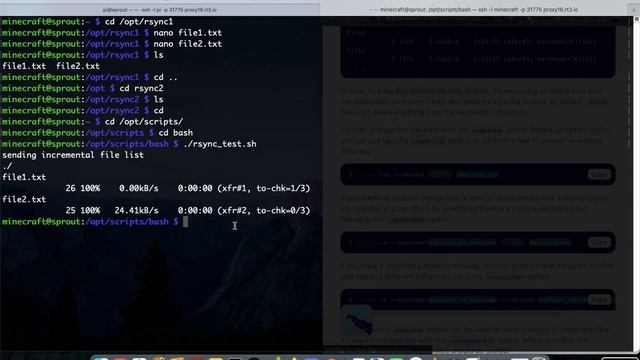Copy the rsync --exclude only command in browser
This screenshot has width=640, height=360.
tap(599, 242)
